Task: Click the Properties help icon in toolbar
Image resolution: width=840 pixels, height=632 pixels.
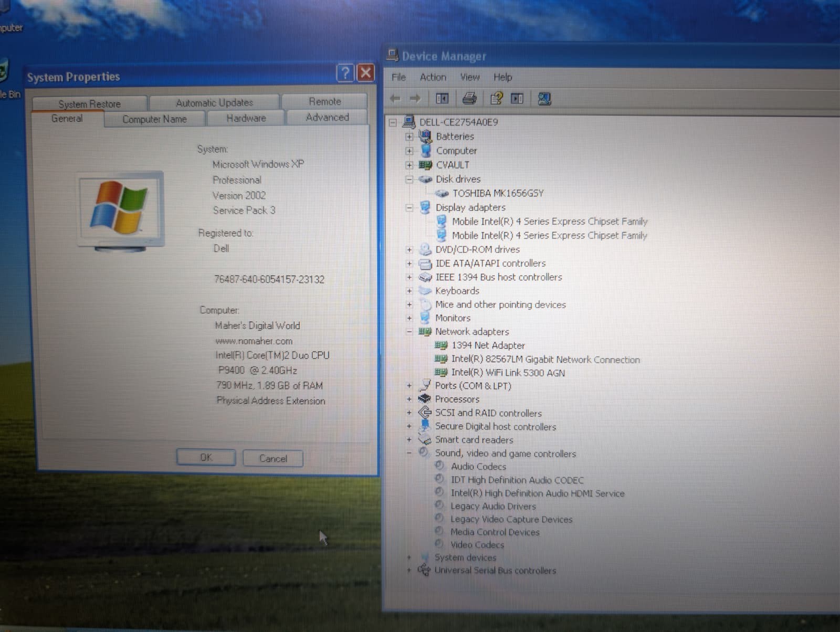Action: [496, 98]
